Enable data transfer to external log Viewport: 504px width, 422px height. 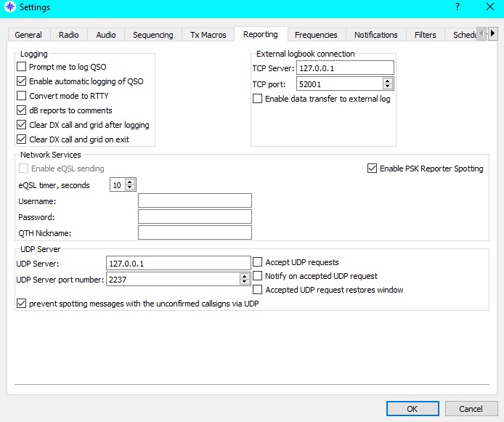coord(258,99)
